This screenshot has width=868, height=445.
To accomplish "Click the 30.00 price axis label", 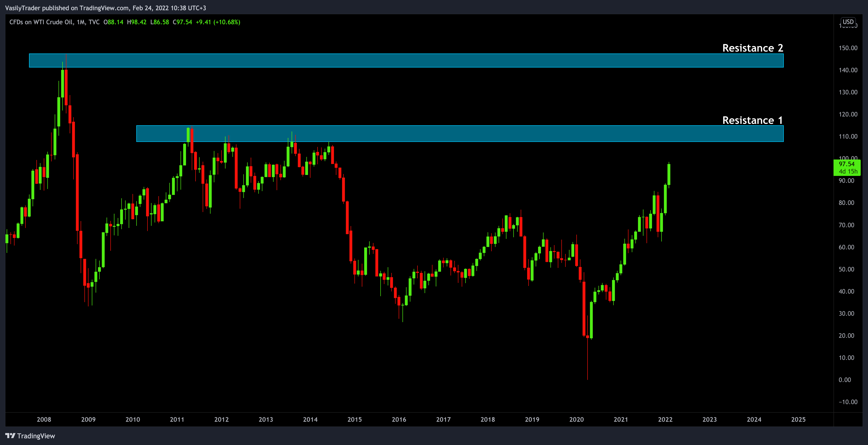I will point(846,313).
